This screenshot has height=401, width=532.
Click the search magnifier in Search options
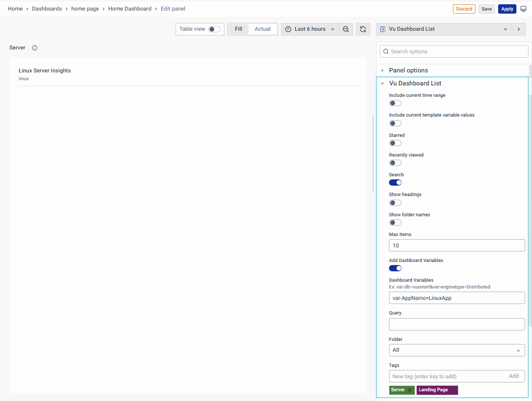[386, 51]
